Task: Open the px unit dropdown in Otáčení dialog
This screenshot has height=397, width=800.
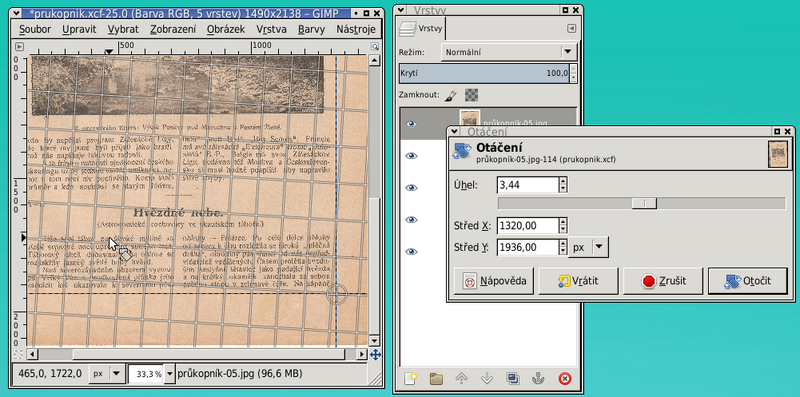Action: point(589,247)
